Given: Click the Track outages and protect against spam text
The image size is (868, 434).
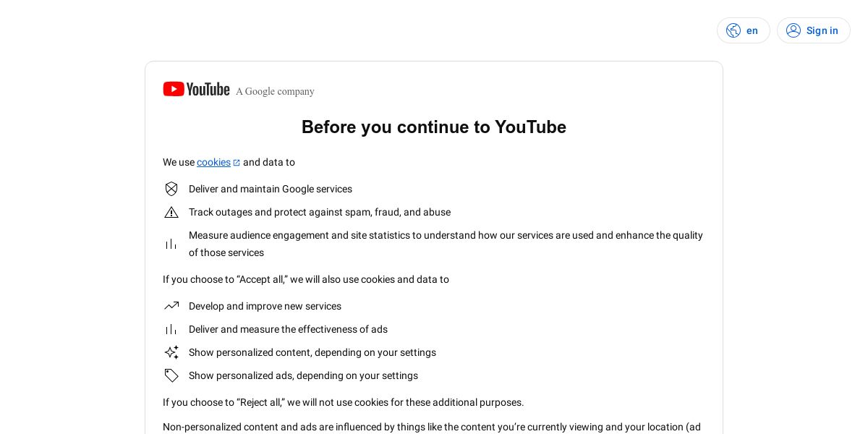Looking at the screenshot, I should pos(320,212).
